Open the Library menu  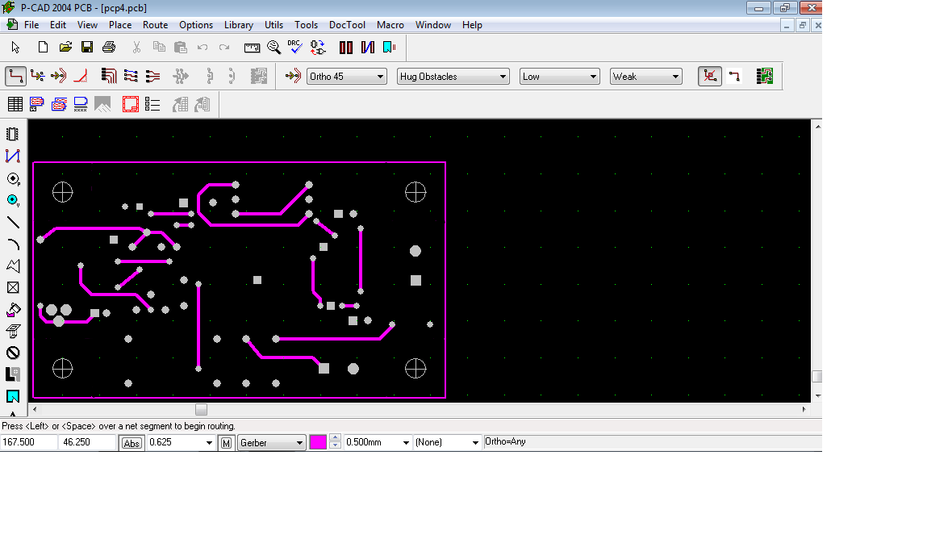pos(238,25)
